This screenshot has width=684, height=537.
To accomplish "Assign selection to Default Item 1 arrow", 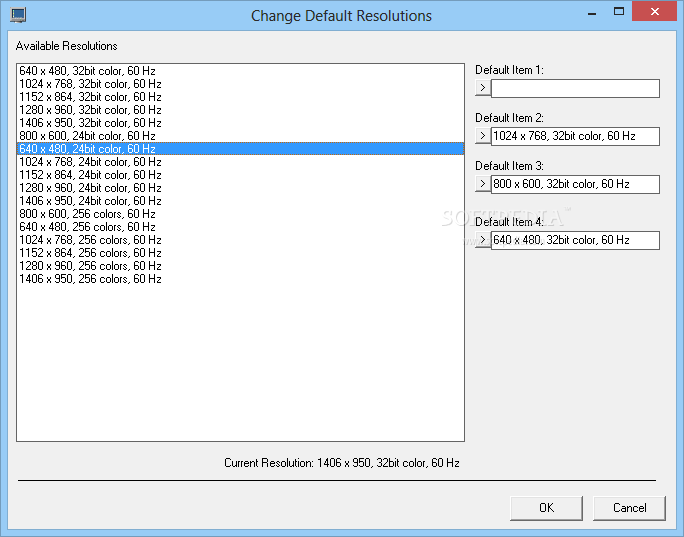I will 482,88.
